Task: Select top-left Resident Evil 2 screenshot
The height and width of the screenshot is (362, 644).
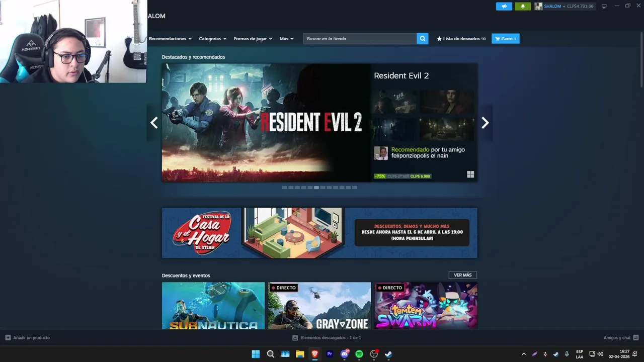Action: click(395, 102)
